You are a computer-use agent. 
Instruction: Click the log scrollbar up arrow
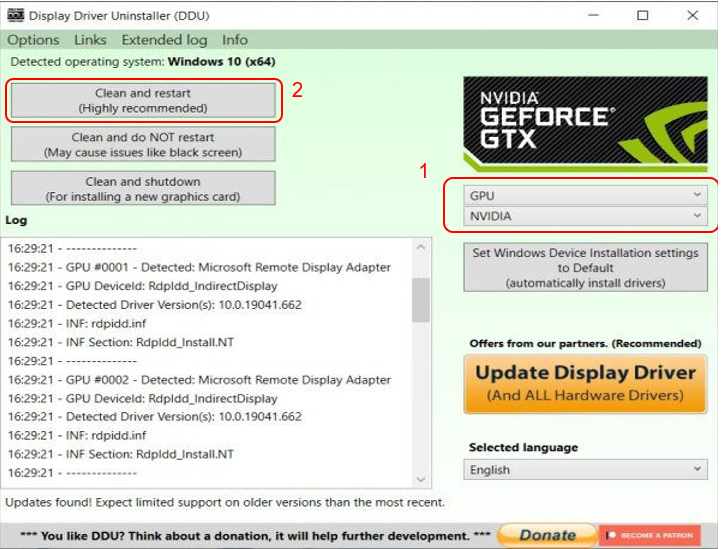[421, 248]
